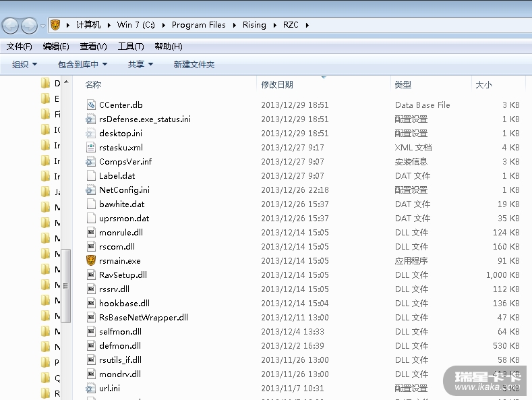
Task: Select rssrv.dll file icon
Action: [x=91, y=289]
